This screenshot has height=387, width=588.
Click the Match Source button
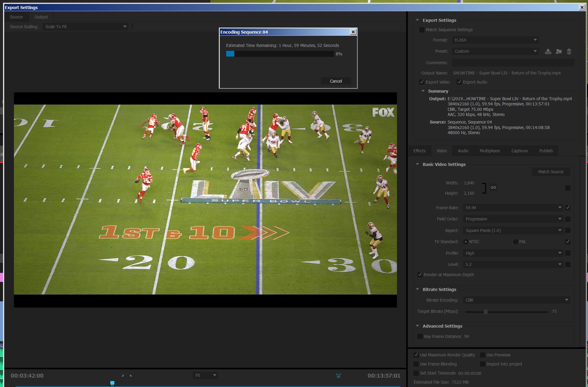tap(551, 172)
